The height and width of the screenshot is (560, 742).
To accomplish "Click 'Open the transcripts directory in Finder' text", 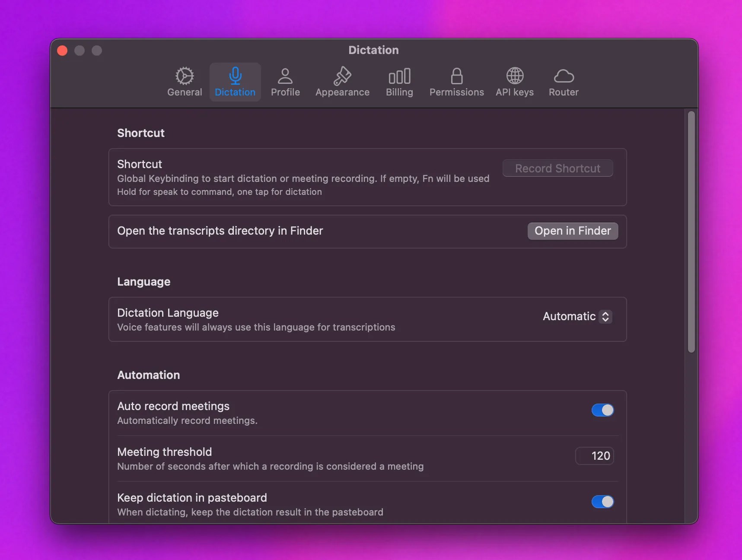I will point(220,231).
